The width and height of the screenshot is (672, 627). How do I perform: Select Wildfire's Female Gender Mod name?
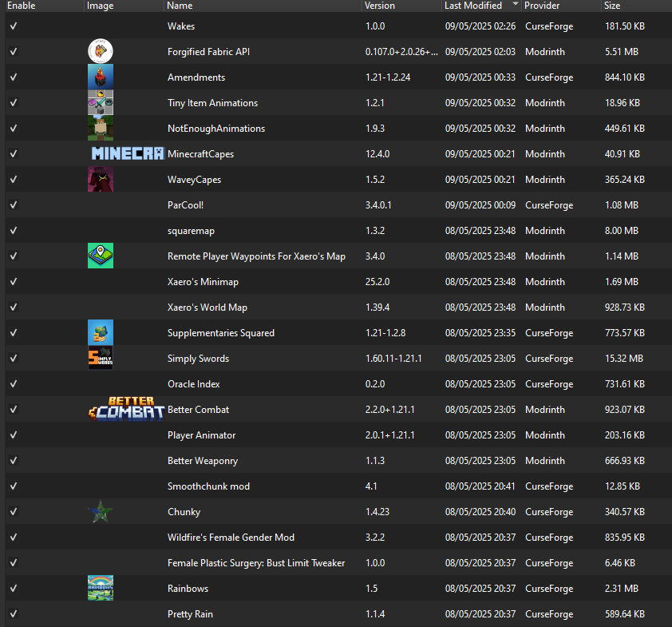click(x=231, y=538)
